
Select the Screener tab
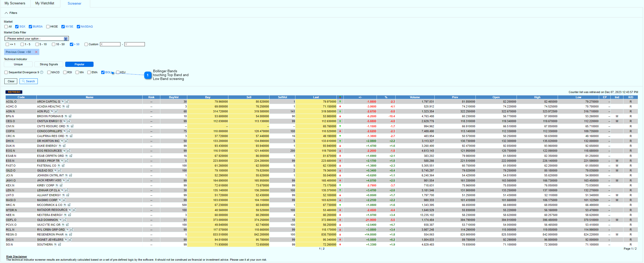pyautogui.click(x=74, y=3)
